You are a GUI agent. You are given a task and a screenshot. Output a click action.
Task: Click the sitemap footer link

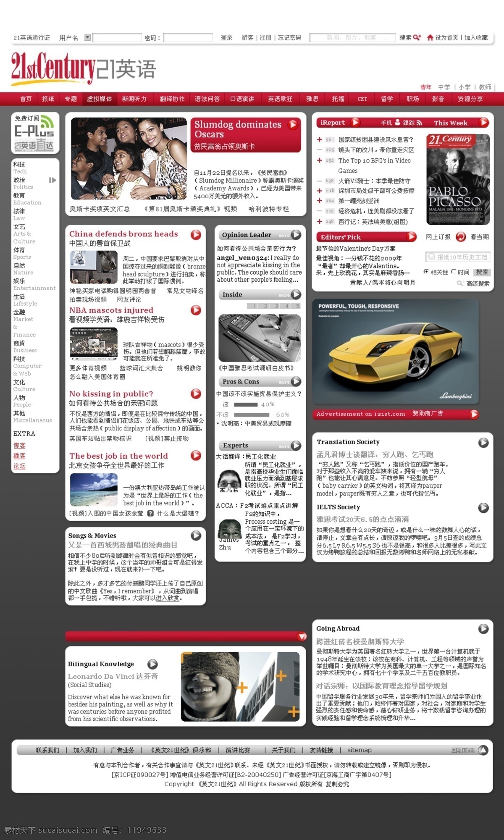click(x=360, y=750)
